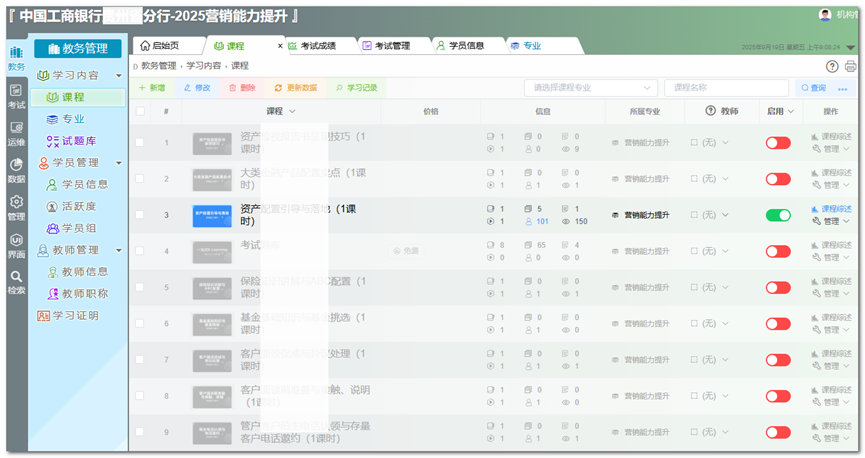865x458 pixels.
Task: Click the printer icon at top right
Action: click(850, 67)
